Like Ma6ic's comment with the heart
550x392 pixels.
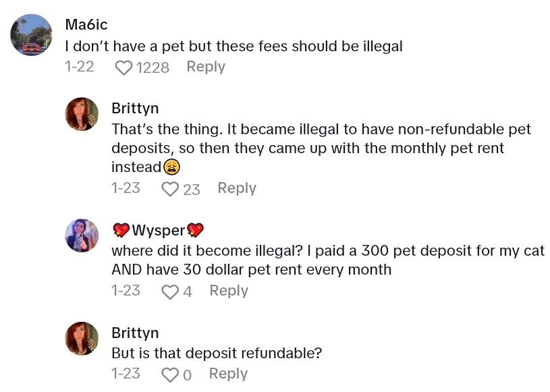coord(123,67)
